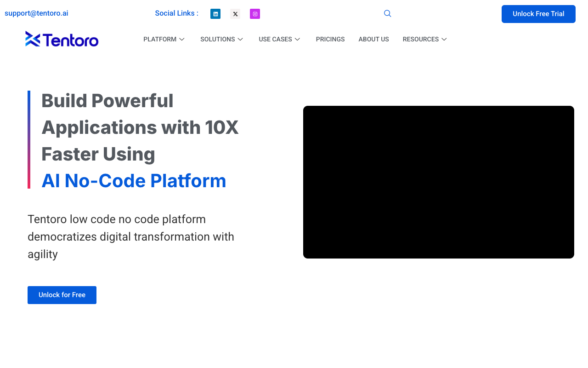Go to the PRICINGS page

[x=330, y=40]
